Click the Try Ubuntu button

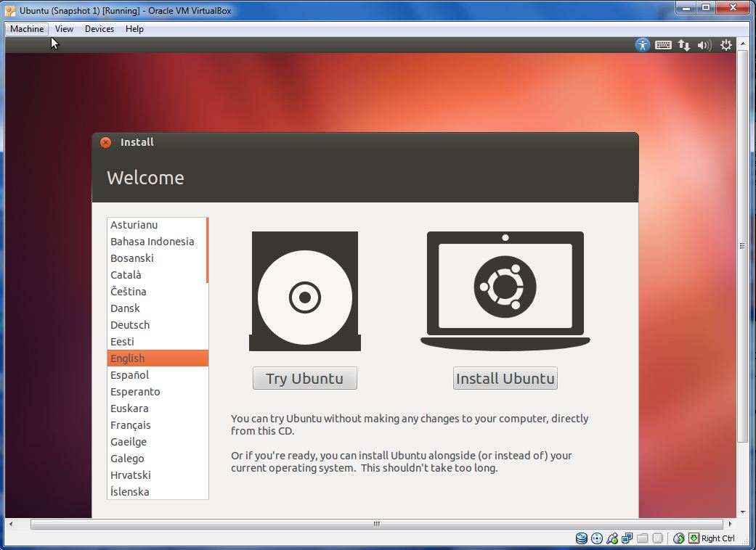pos(305,378)
